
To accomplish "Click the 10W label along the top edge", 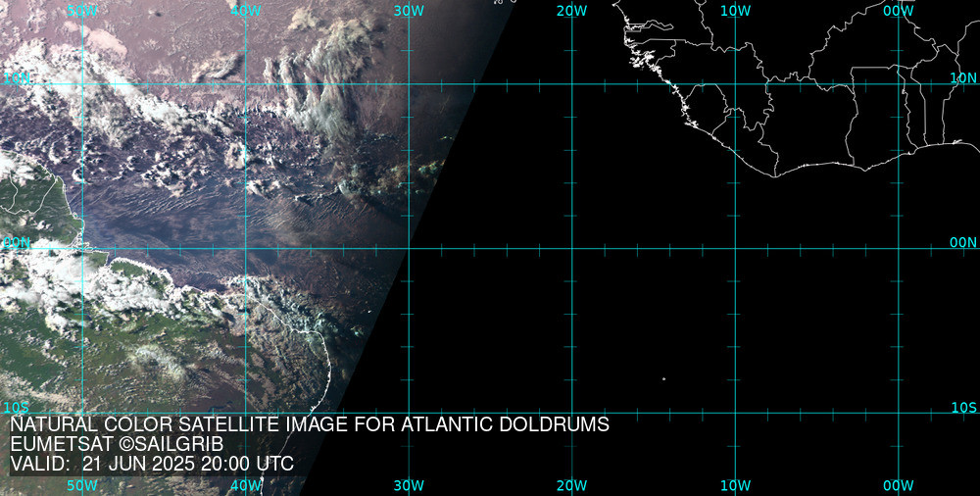I will (x=736, y=11).
